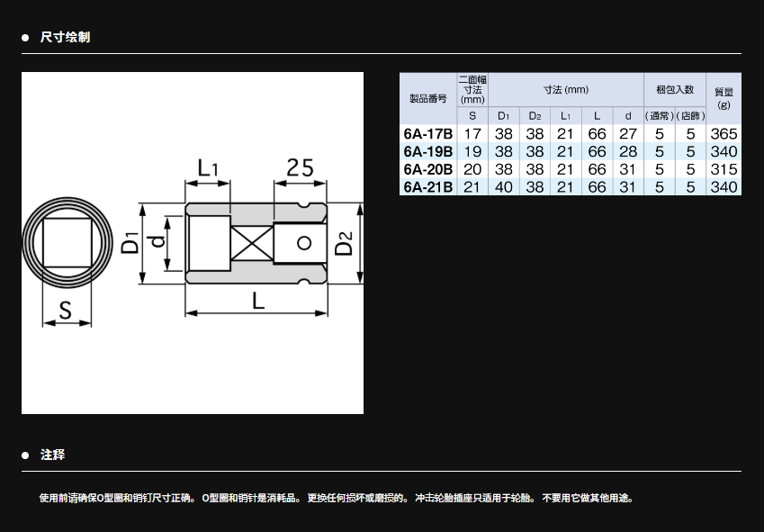Click the overall length L label in the diagram
764x532 pixels.
click(x=258, y=301)
